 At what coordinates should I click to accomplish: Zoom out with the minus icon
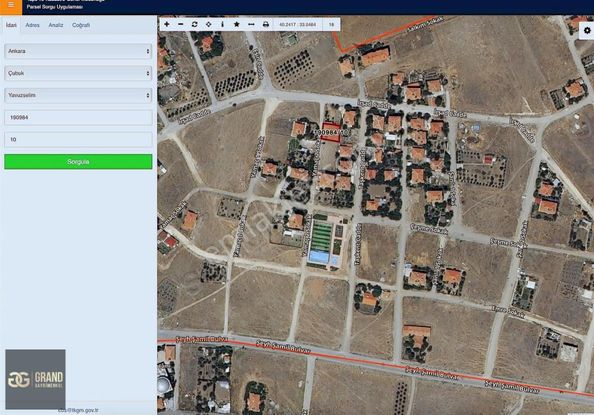tap(181, 24)
